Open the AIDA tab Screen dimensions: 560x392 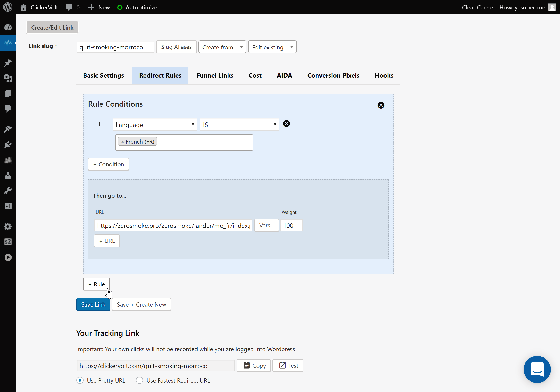point(284,75)
